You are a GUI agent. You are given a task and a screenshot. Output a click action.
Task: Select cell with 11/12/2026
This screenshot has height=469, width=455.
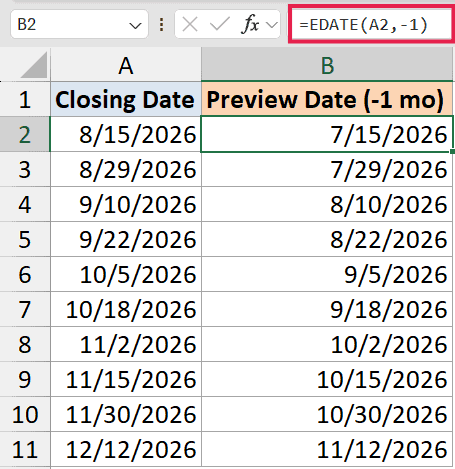tap(327, 449)
